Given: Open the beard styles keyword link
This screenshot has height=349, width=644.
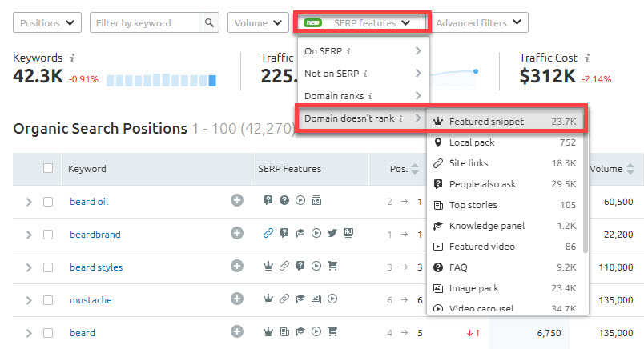Looking at the screenshot, I should point(95,267).
